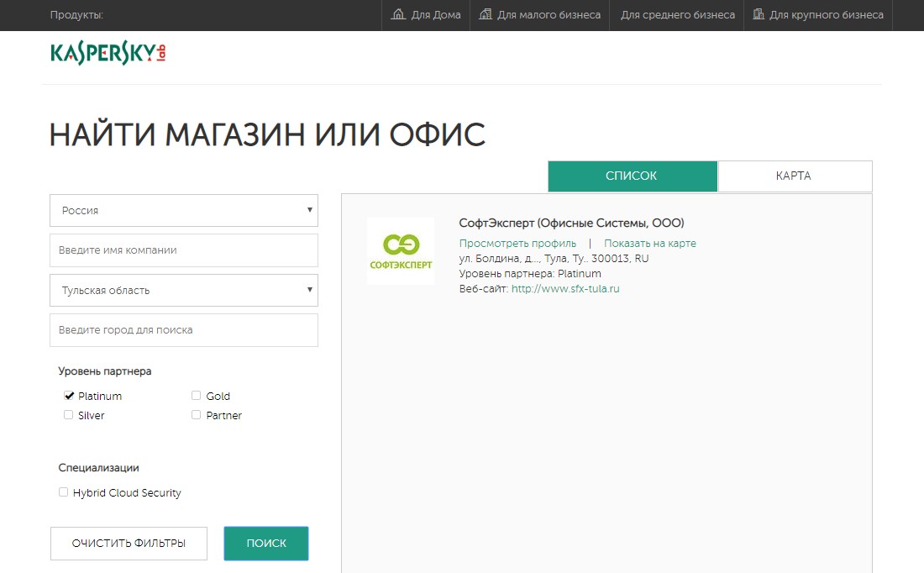Check the Silver partner level checkbox

(x=69, y=415)
